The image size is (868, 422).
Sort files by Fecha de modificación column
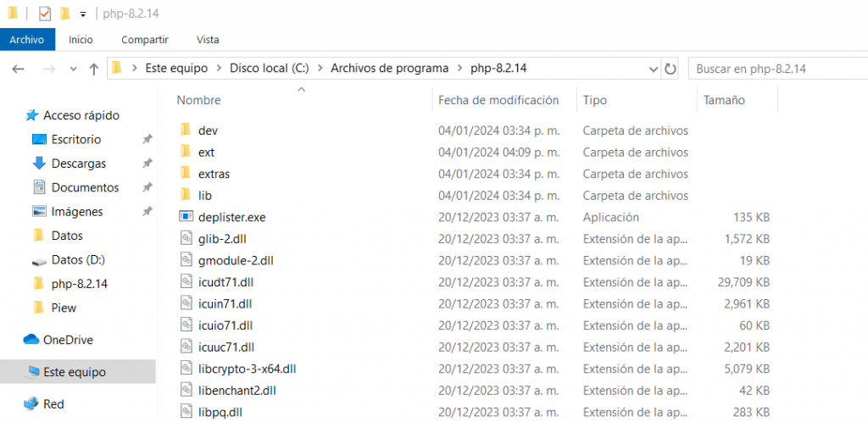coord(498,100)
